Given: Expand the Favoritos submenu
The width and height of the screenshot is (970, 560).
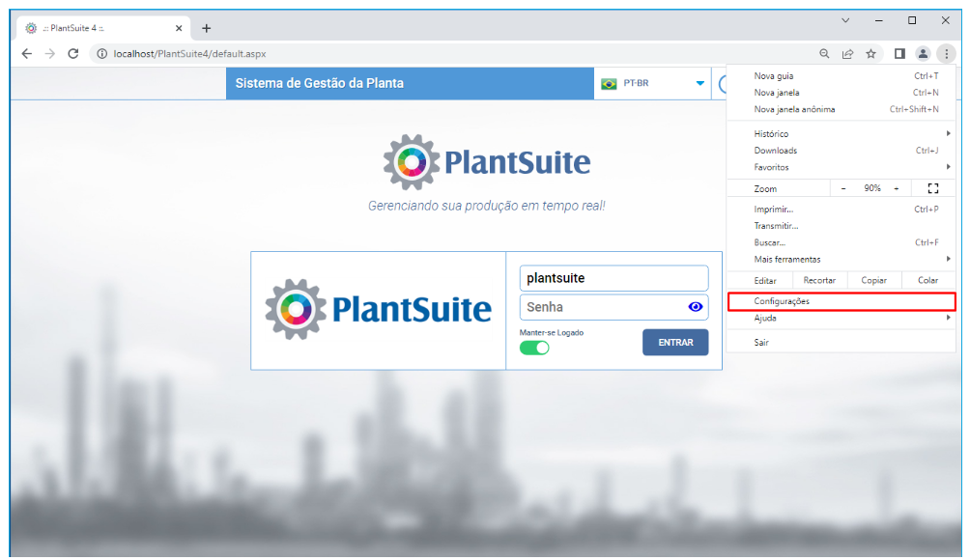Looking at the screenshot, I should (842, 167).
